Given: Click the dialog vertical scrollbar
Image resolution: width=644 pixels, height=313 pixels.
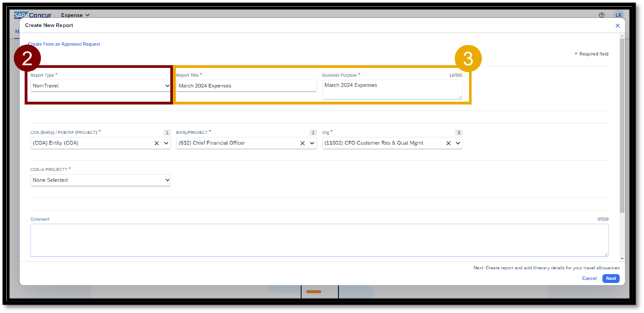Looking at the screenshot, I should [622, 128].
